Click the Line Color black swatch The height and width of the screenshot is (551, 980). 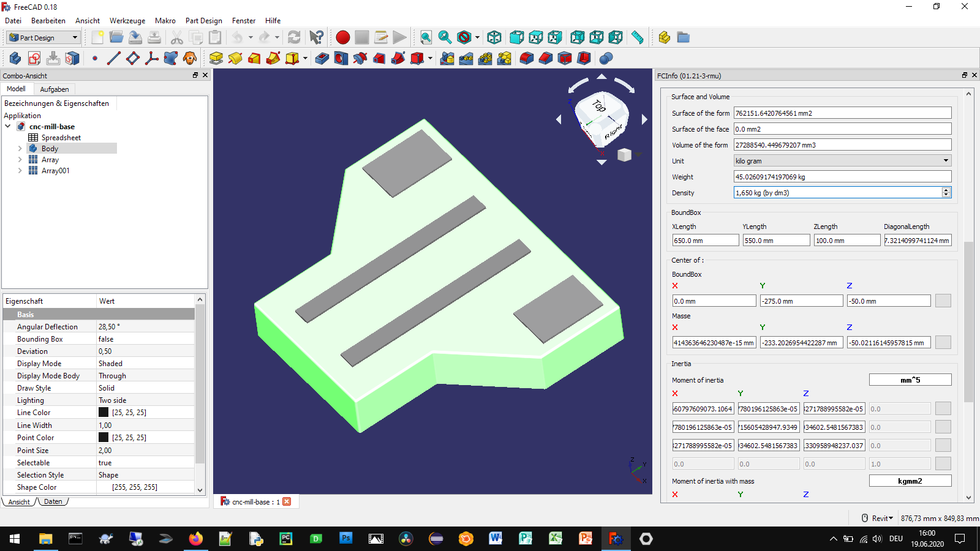pos(104,413)
